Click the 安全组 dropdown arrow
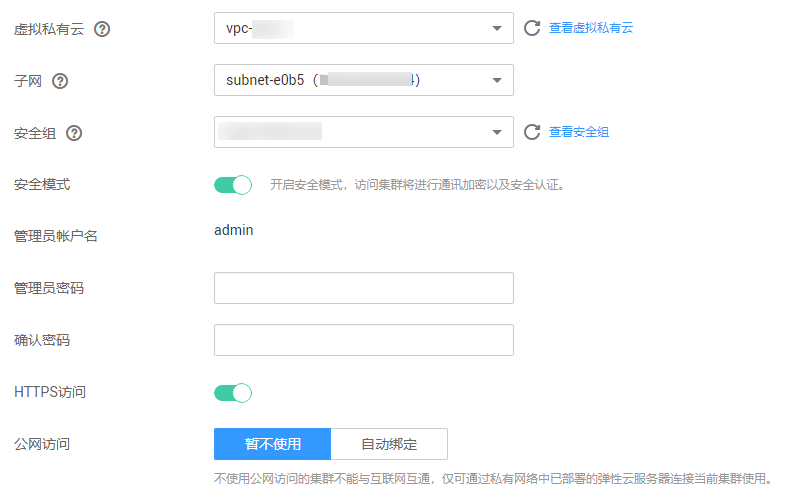Viewport: 787px width, 495px height. point(497,132)
